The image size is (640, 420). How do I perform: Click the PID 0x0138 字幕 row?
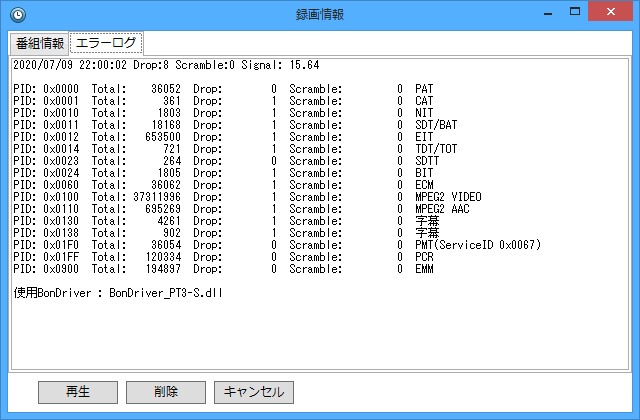(226, 233)
